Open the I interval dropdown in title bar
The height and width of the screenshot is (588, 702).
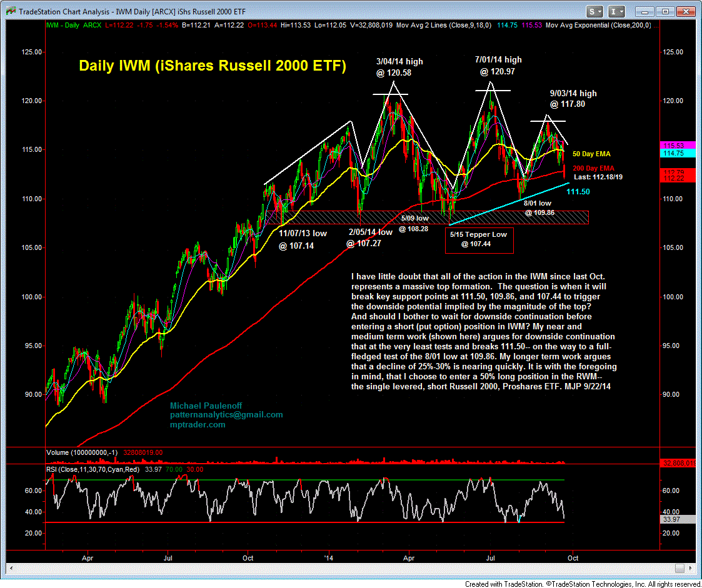tap(617, 11)
